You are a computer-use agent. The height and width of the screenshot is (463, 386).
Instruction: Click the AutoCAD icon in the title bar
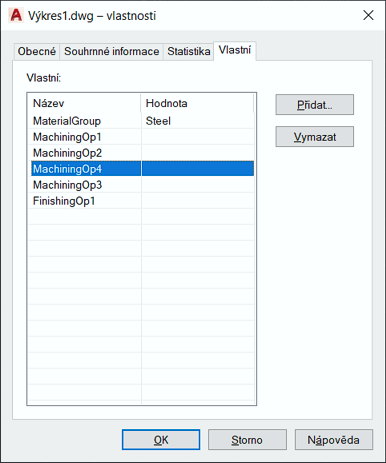tap(16, 15)
